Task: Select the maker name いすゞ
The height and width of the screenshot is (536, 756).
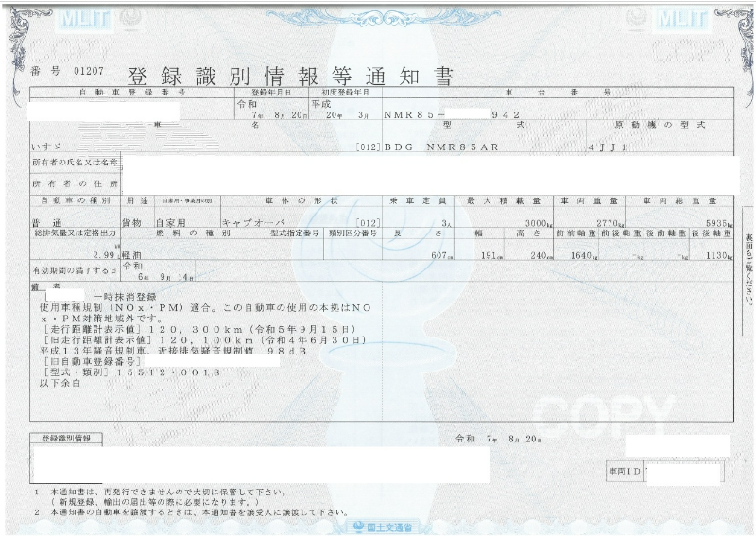Action: [x=46, y=147]
